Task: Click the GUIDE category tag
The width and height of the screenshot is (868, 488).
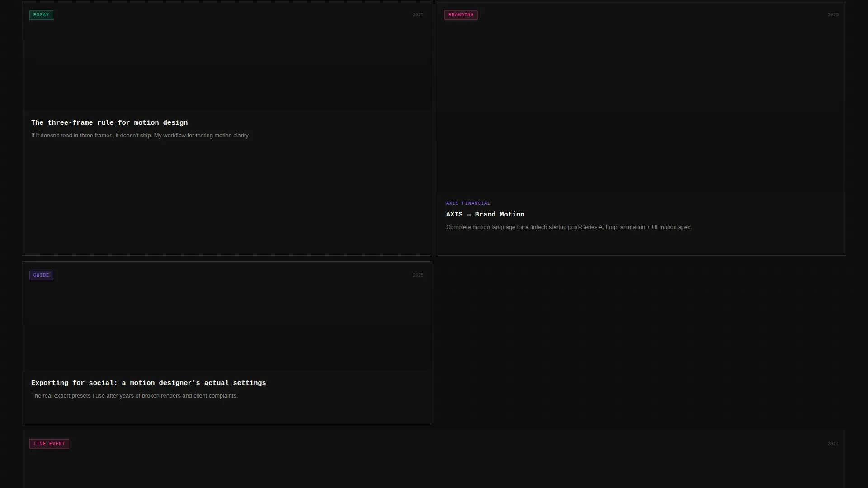Action: point(41,275)
